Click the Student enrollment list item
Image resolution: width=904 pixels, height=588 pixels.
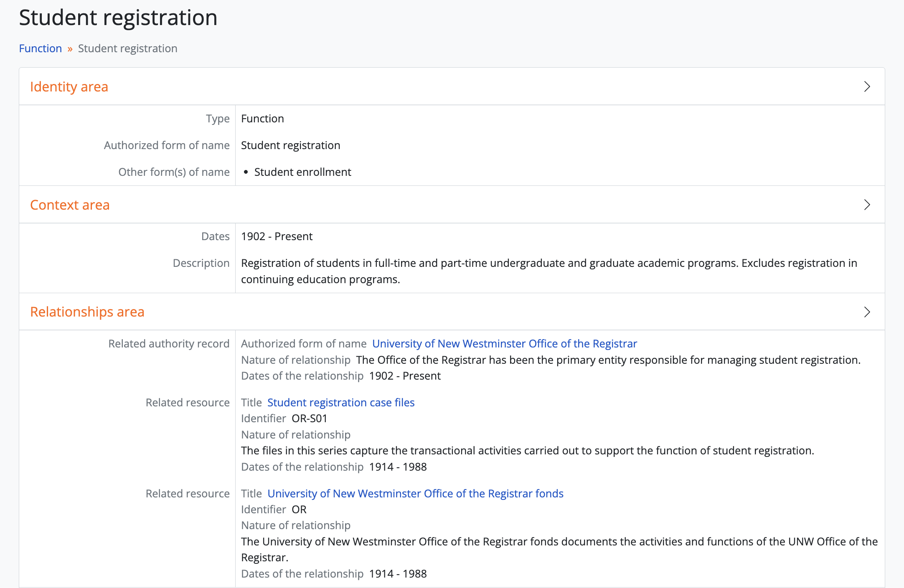(x=302, y=172)
